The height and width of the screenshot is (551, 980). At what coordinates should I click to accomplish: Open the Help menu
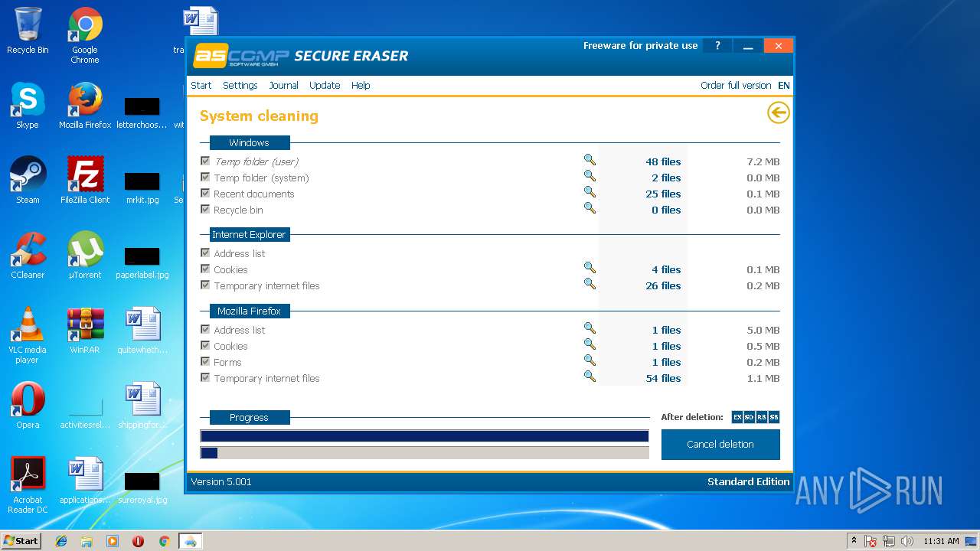(361, 86)
